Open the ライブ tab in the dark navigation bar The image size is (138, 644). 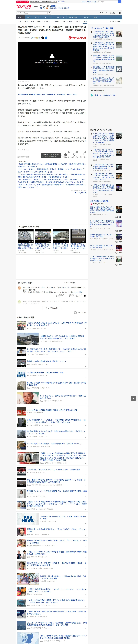click(x=37, y=17)
